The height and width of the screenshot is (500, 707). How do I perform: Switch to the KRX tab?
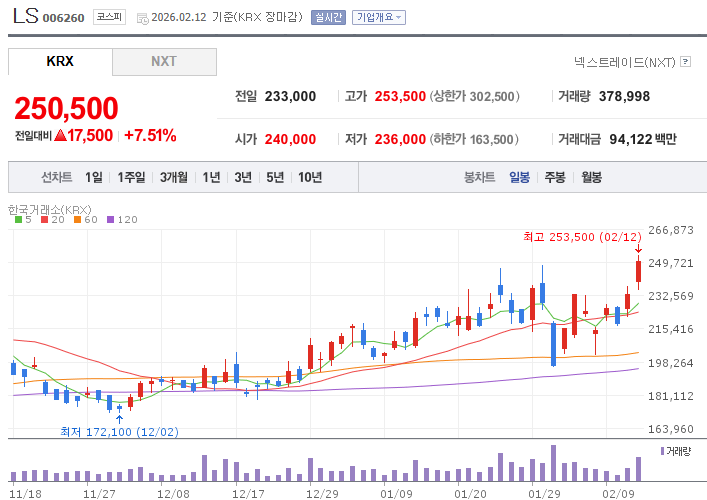point(60,61)
